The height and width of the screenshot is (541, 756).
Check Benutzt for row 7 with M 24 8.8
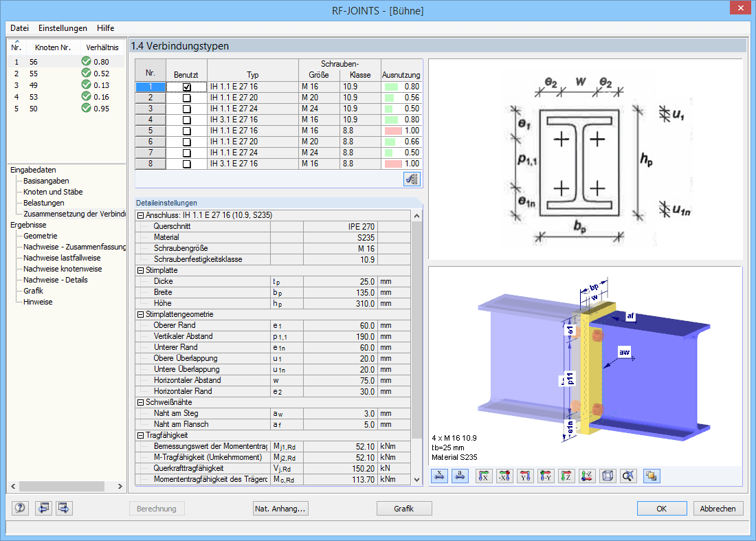[x=186, y=153]
